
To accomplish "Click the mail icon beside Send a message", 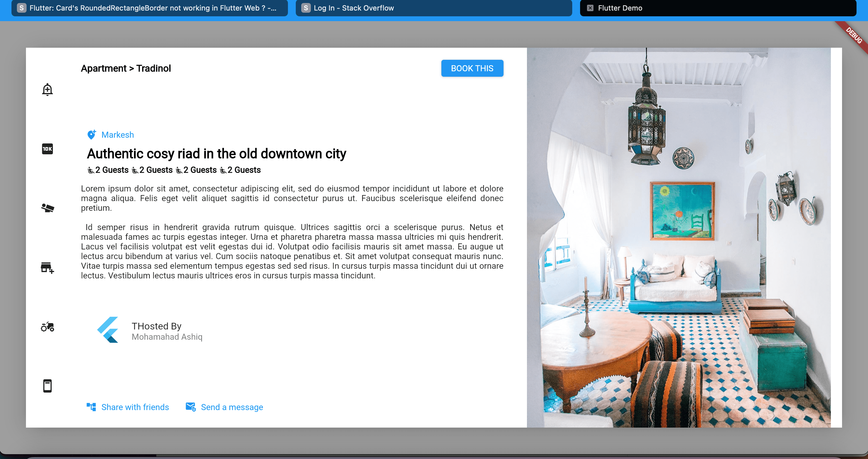I will (x=191, y=407).
